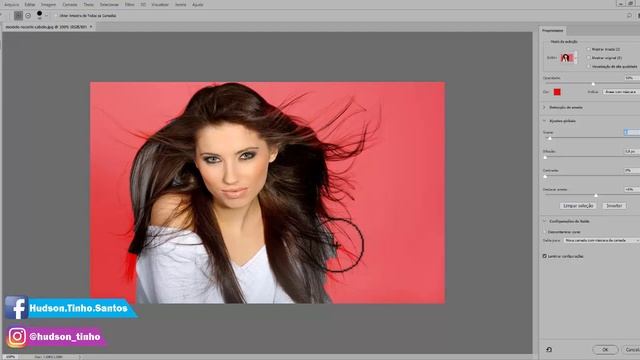The height and width of the screenshot is (360, 640).
Task: Open the Texto menu
Action: click(89, 4)
